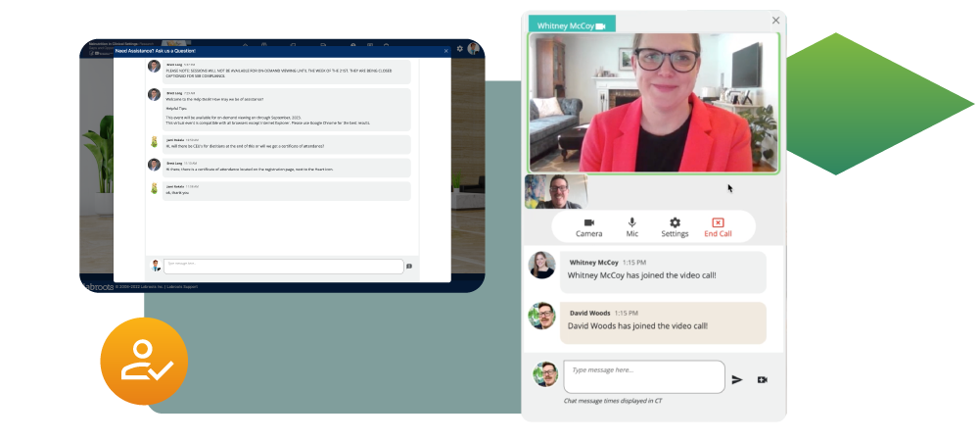The height and width of the screenshot is (441, 980).
Task: Click Whitney McCoy's main video feed
Action: [x=654, y=103]
